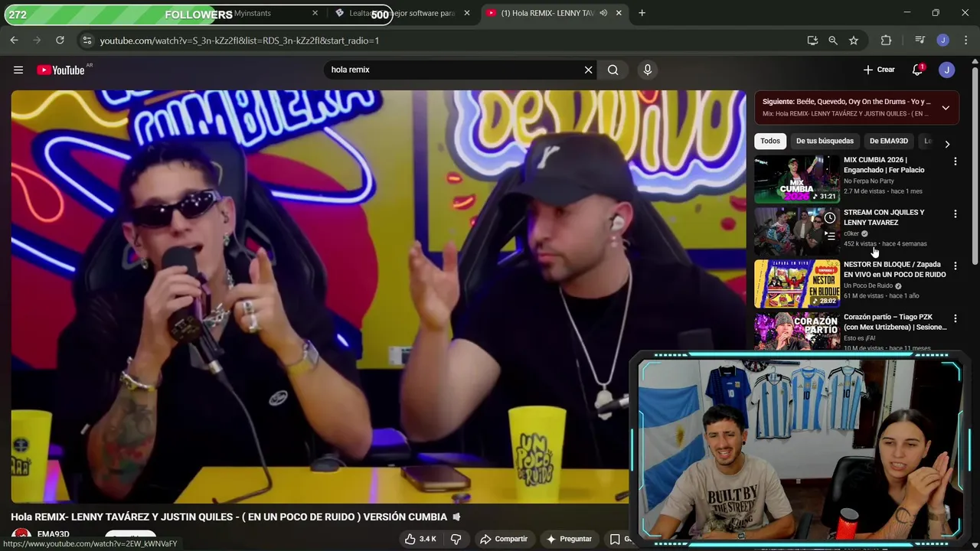Open MIX CUMBIA 2026 thumbnail

[797, 179]
